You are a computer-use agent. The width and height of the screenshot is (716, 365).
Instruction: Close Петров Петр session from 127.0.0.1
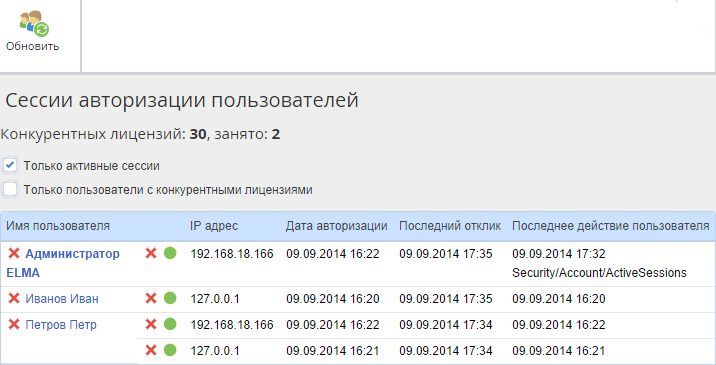click(x=151, y=350)
